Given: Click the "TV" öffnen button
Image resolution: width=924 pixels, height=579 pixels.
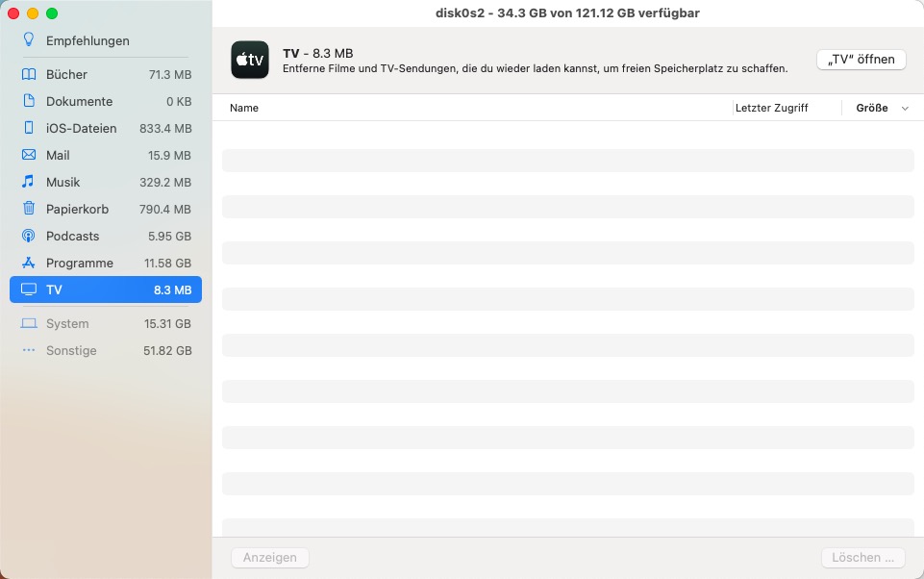Looking at the screenshot, I should (x=861, y=59).
